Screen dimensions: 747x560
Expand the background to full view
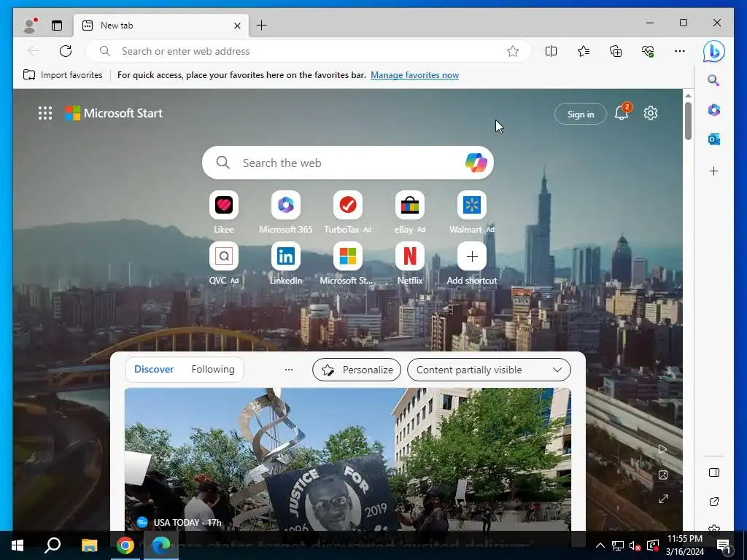[x=663, y=499]
